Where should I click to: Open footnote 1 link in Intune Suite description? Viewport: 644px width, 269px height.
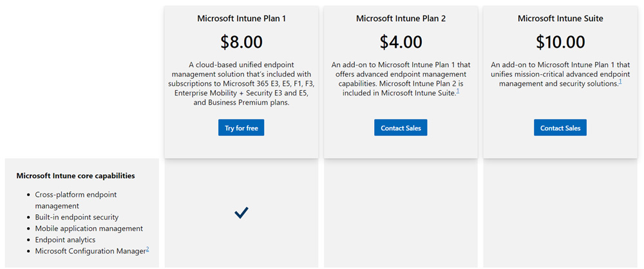(620, 81)
